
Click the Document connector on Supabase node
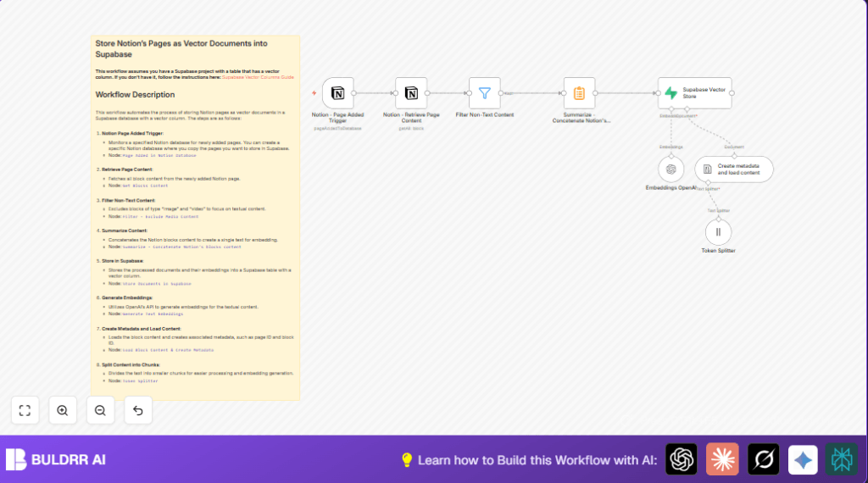pos(687,109)
